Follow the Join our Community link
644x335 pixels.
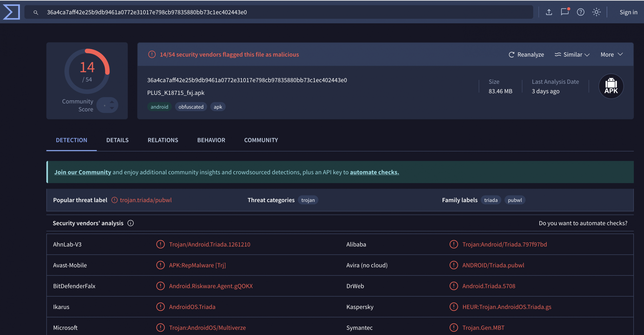[83, 172]
